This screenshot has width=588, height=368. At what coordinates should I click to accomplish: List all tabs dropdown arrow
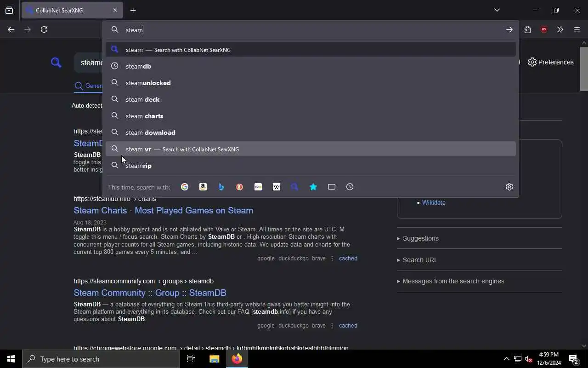click(497, 10)
